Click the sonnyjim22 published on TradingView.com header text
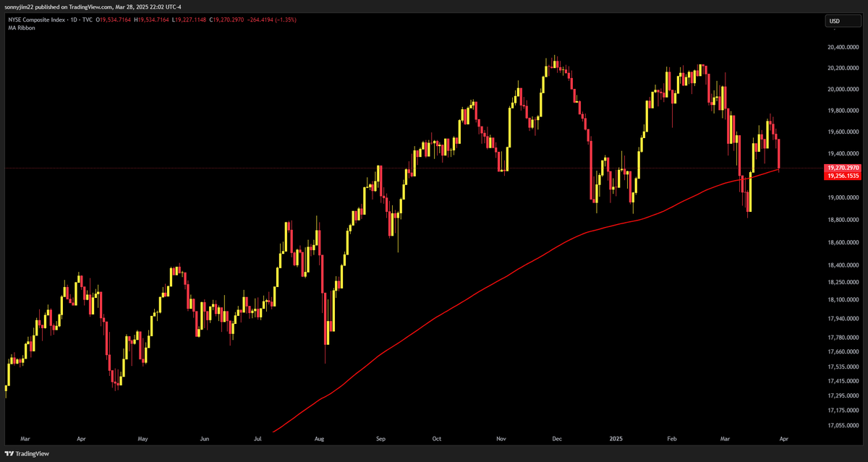Image resolution: width=868 pixels, height=462 pixels. click(93, 6)
